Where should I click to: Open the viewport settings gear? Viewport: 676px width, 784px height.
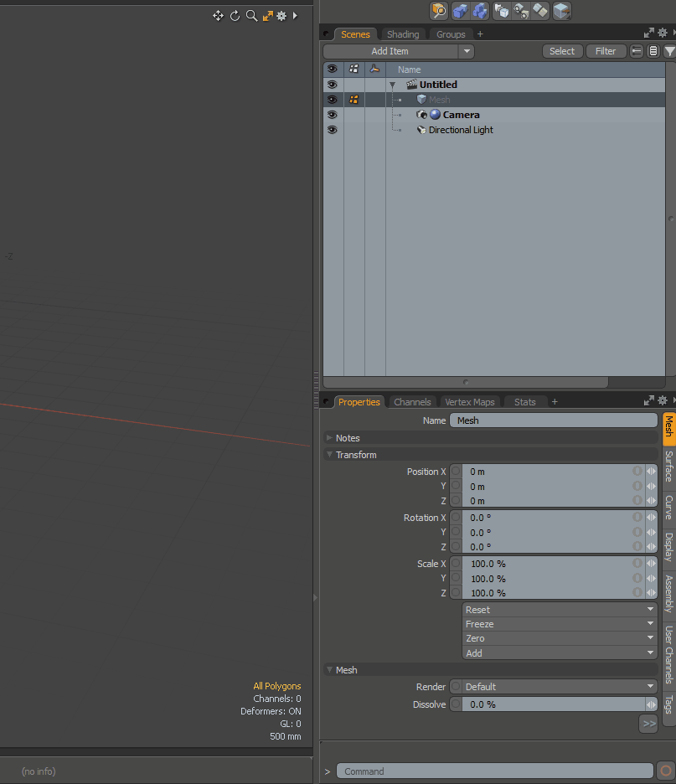pyautogui.click(x=281, y=16)
